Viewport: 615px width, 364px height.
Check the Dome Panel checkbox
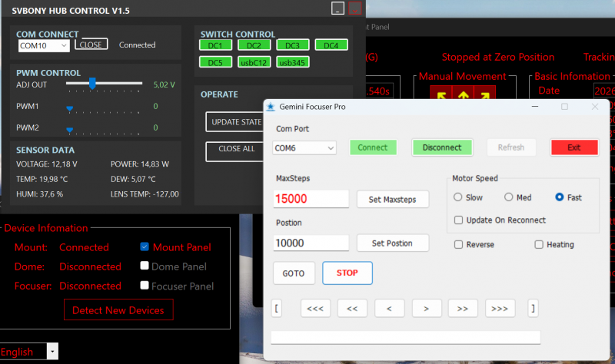(x=145, y=266)
